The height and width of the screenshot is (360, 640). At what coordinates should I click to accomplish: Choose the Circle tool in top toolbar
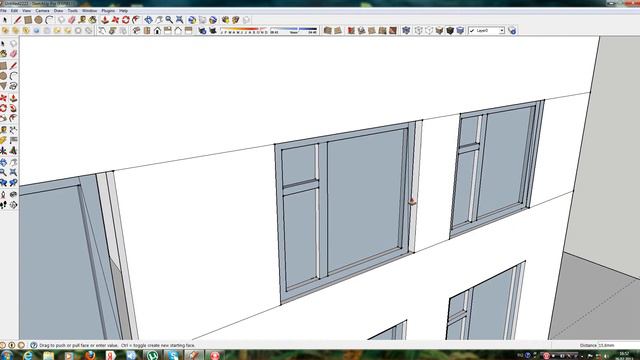coord(38,20)
